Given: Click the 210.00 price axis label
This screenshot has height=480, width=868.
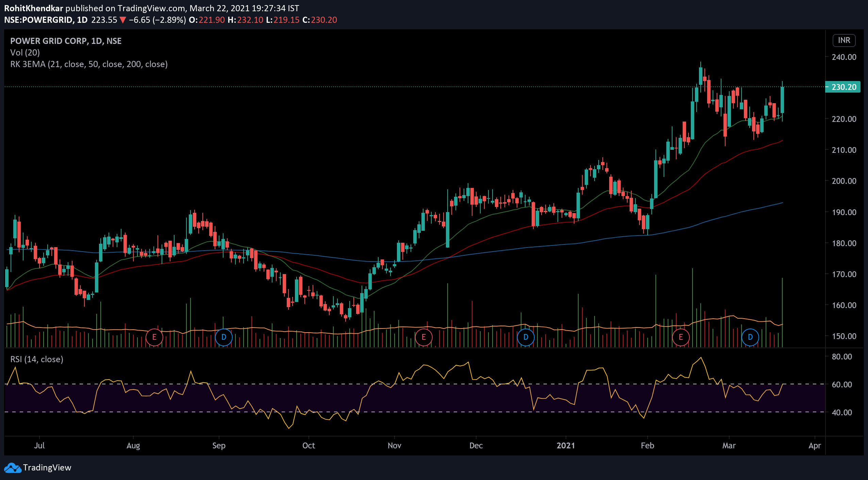Looking at the screenshot, I should (x=844, y=150).
